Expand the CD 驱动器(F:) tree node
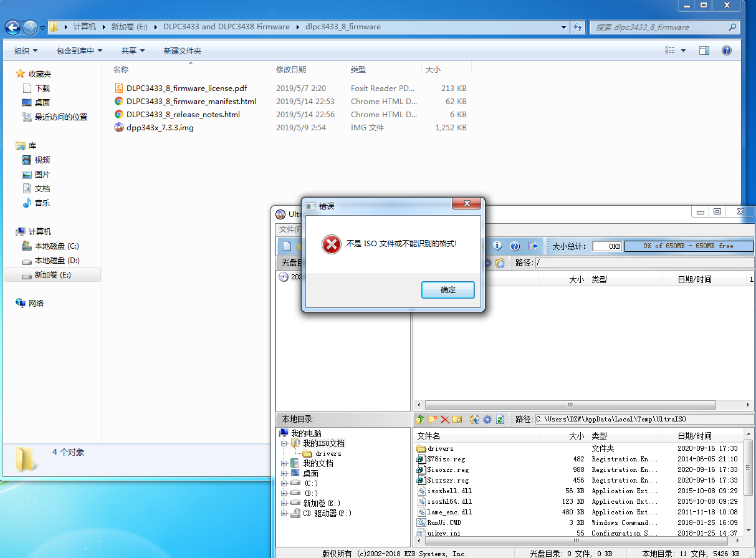 point(284,513)
